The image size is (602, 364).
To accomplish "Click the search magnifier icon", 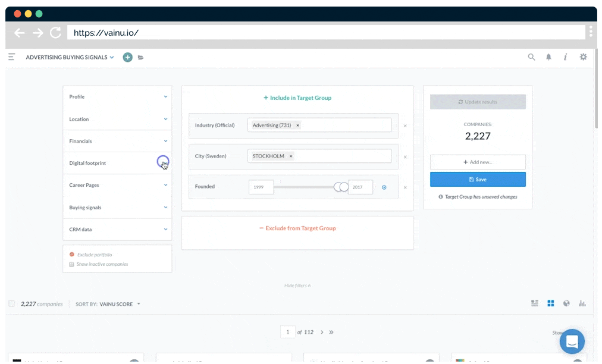I will pyautogui.click(x=531, y=57).
